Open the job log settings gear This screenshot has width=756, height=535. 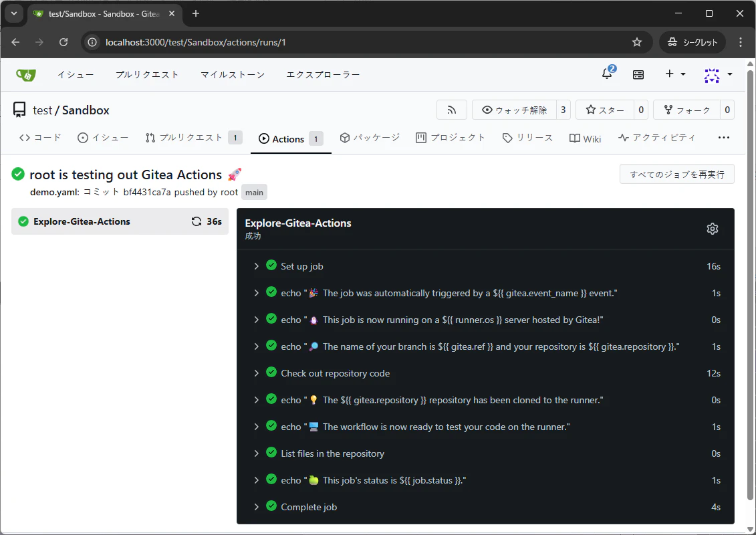712,229
